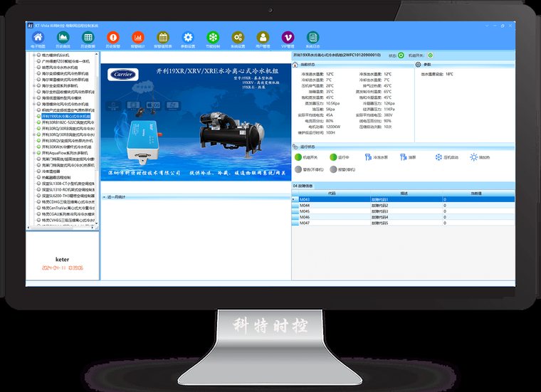Viewport: 541px width, 392px height.
Task: Click the kt app logo in title bar
Action: tap(31, 26)
